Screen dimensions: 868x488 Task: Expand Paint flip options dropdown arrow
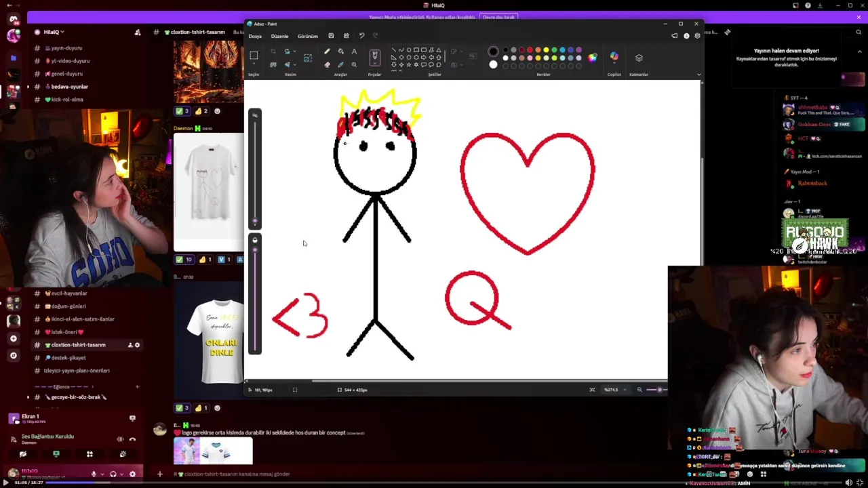tap(294, 64)
